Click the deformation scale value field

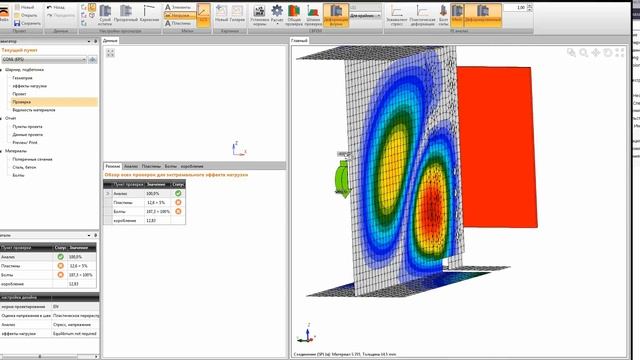coord(515,7)
